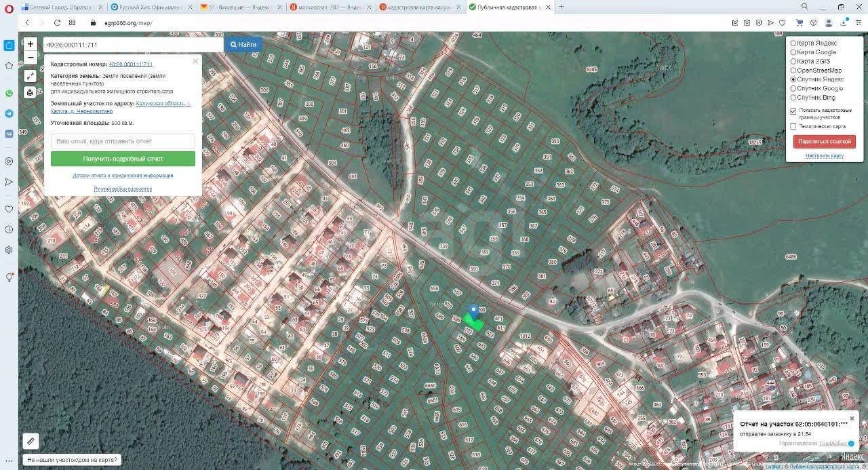The width and height of the screenshot is (868, 470).
Task: Open Telegram in the Opera sidebar
Action: [9, 114]
